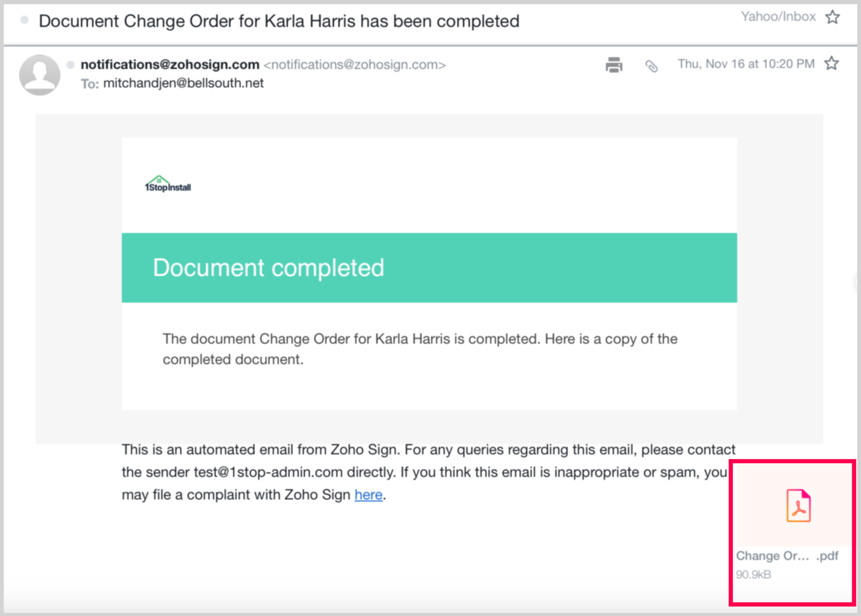This screenshot has height=616, width=861.
Task: Toggle the star beside Yahoo/Inbox label
Action: pos(832,17)
